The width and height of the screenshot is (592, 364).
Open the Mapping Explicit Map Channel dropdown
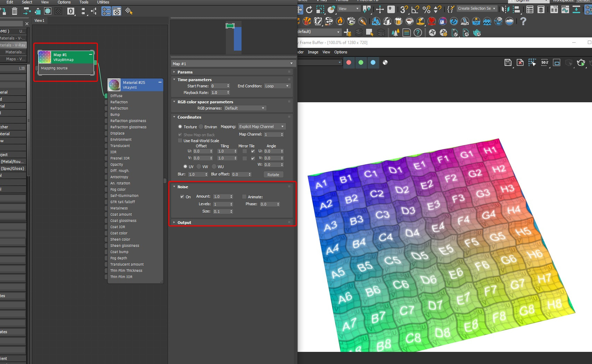tap(262, 127)
